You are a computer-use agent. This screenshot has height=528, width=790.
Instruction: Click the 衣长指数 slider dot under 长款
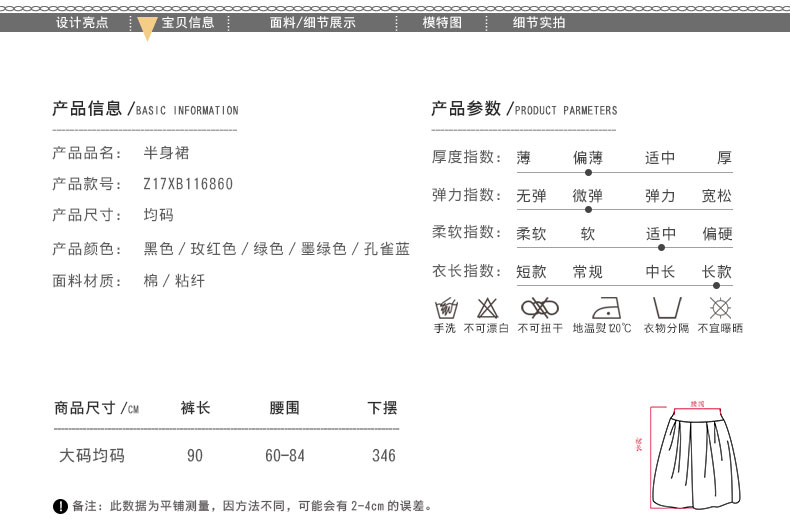716,285
